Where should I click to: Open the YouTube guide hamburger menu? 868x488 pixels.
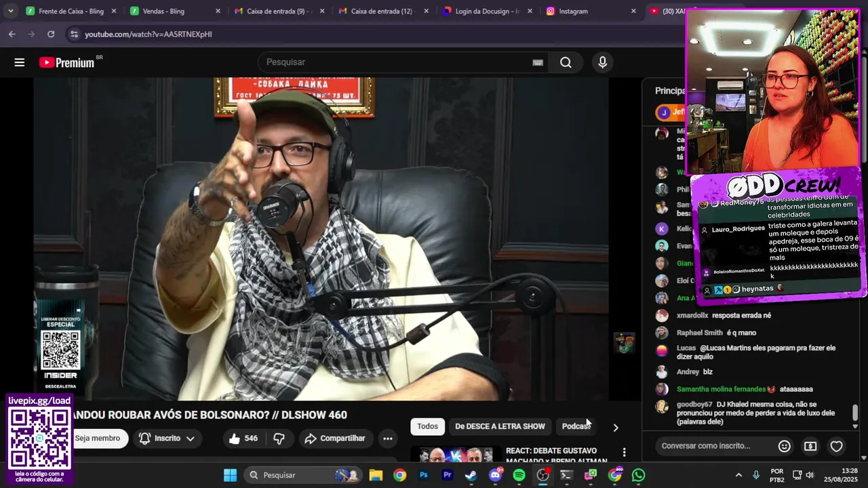click(x=19, y=62)
